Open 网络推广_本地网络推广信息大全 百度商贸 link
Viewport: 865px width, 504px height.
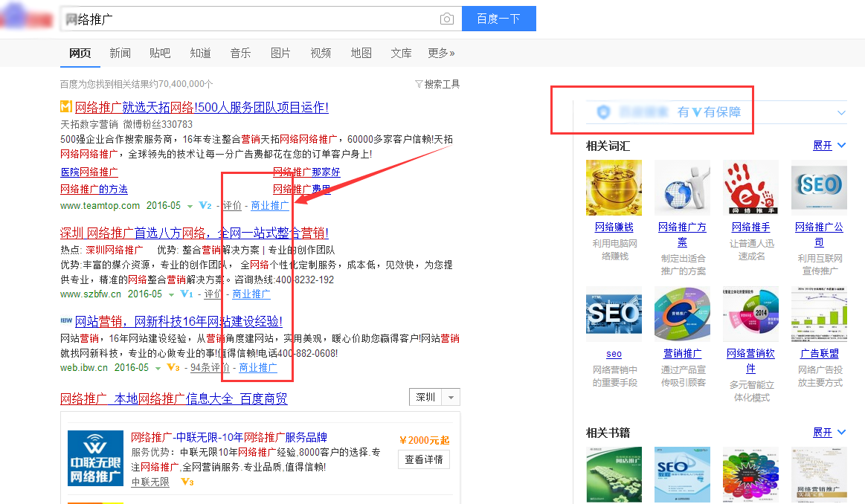174,398
